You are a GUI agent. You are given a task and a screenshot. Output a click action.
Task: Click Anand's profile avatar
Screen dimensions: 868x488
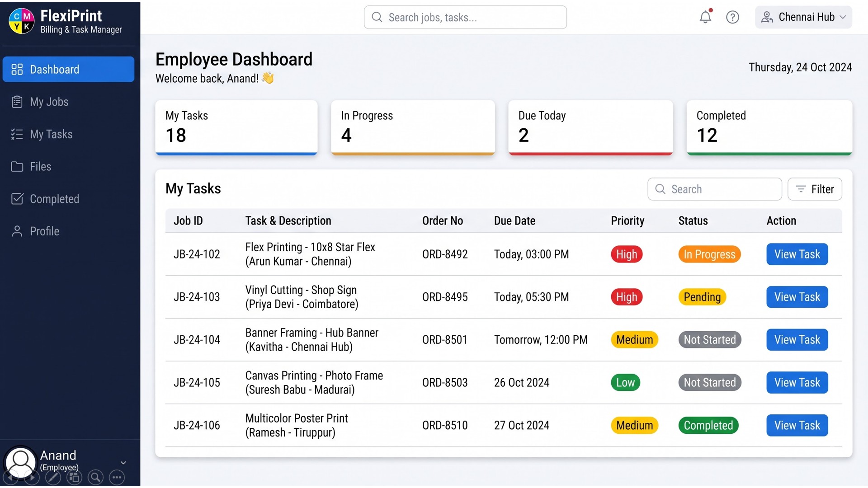click(x=20, y=461)
